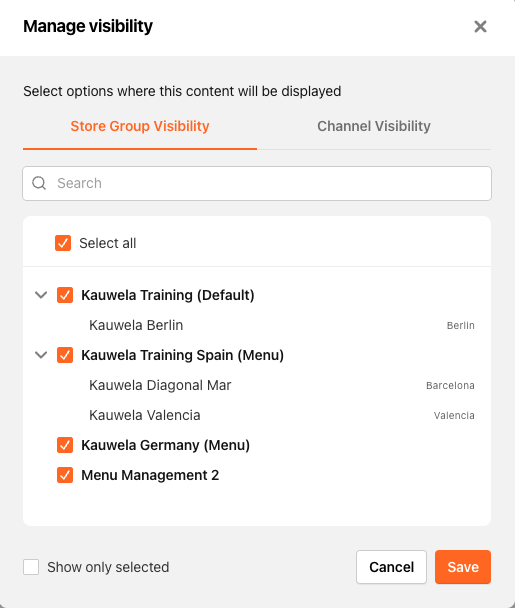This screenshot has height=608, width=515.
Task: Select the Kauwela Valencia store row
Action: coord(257,415)
